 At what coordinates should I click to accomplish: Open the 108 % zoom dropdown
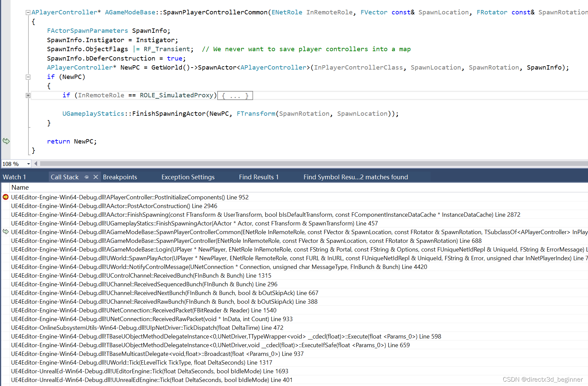click(x=28, y=164)
